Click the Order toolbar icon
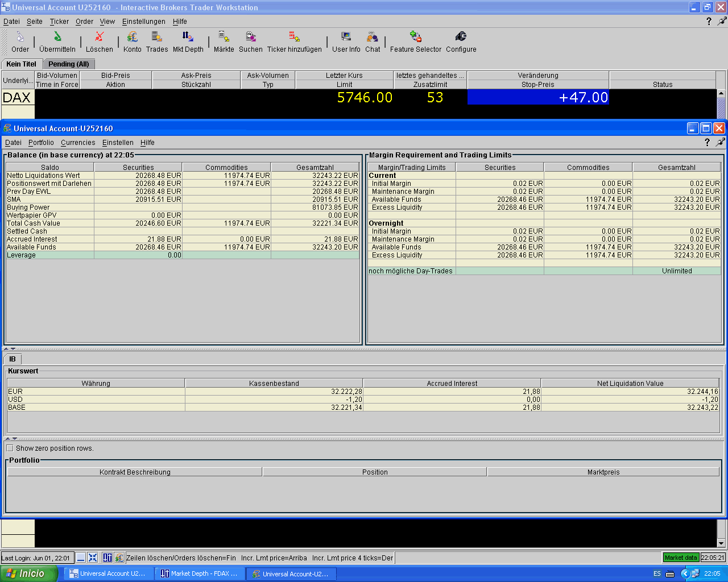Image resolution: width=728 pixels, height=582 pixels. point(20,38)
